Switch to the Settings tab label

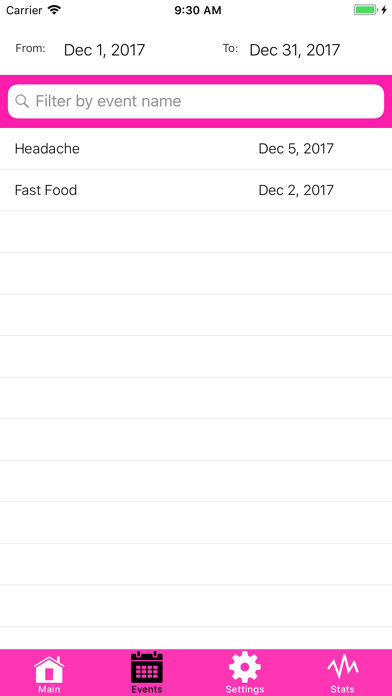[x=245, y=689]
